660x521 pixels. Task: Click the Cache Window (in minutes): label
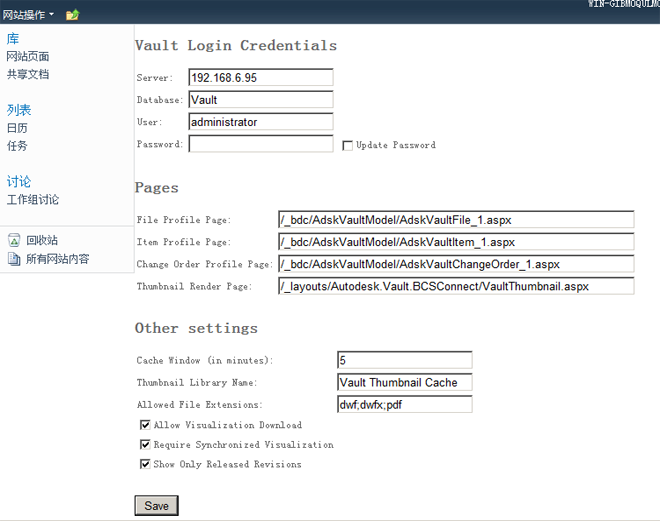click(205, 361)
